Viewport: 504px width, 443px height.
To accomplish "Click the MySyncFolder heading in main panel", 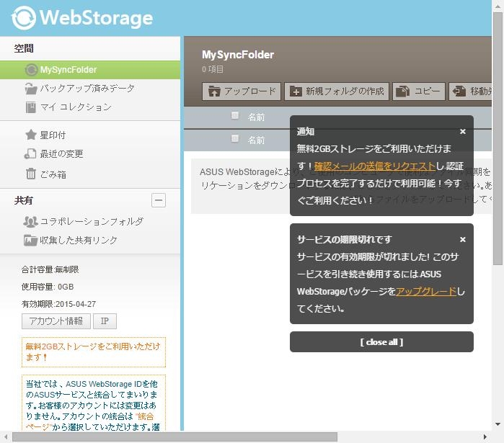I will 238,55.
